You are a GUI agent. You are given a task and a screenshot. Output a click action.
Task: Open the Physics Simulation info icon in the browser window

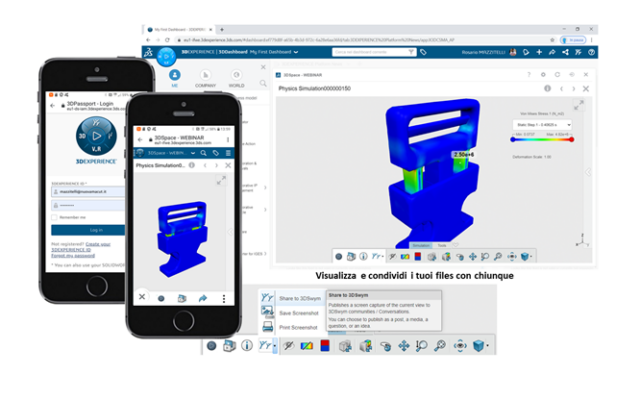click(547, 88)
